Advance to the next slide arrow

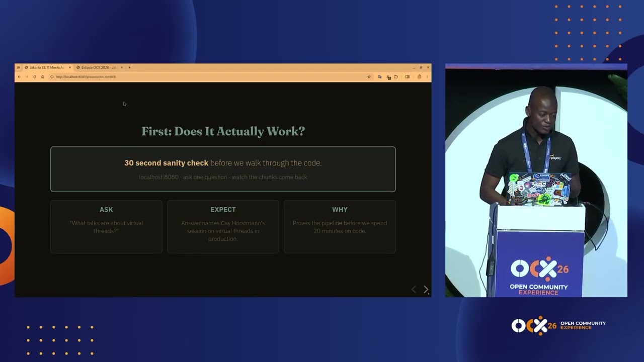click(426, 289)
